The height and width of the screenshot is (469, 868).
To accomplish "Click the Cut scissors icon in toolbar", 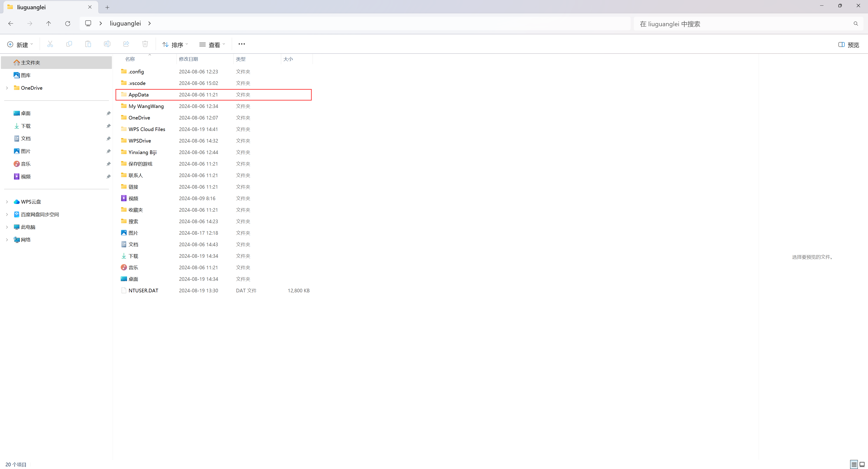I will click(50, 44).
